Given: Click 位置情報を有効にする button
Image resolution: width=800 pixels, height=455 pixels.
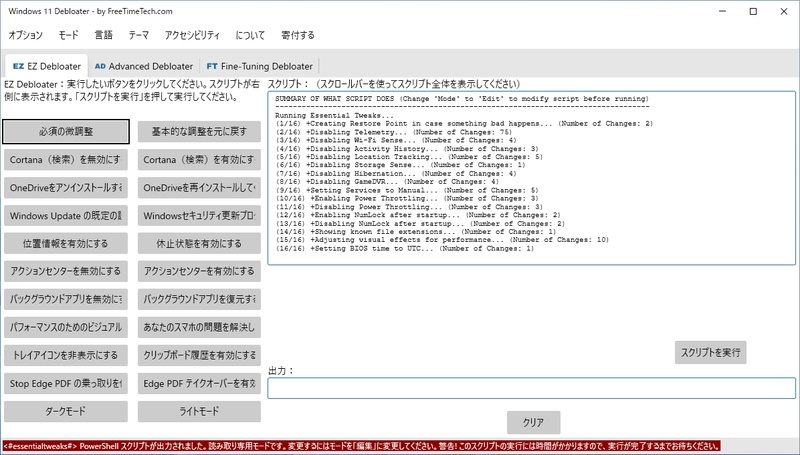Looking at the screenshot, I should (66, 243).
